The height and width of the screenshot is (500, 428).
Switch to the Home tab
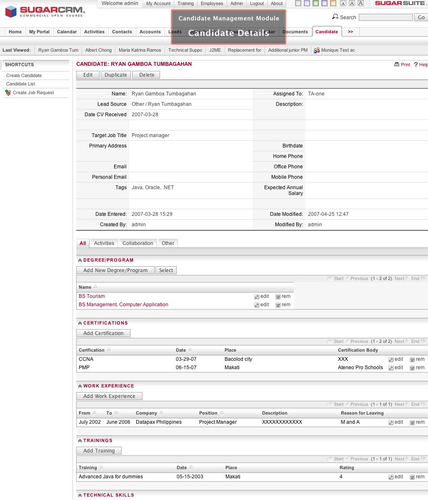coord(15,32)
